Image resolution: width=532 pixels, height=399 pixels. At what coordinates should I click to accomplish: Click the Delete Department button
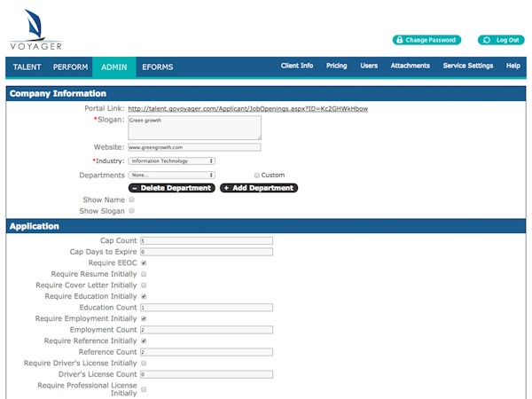tap(171, 188)
